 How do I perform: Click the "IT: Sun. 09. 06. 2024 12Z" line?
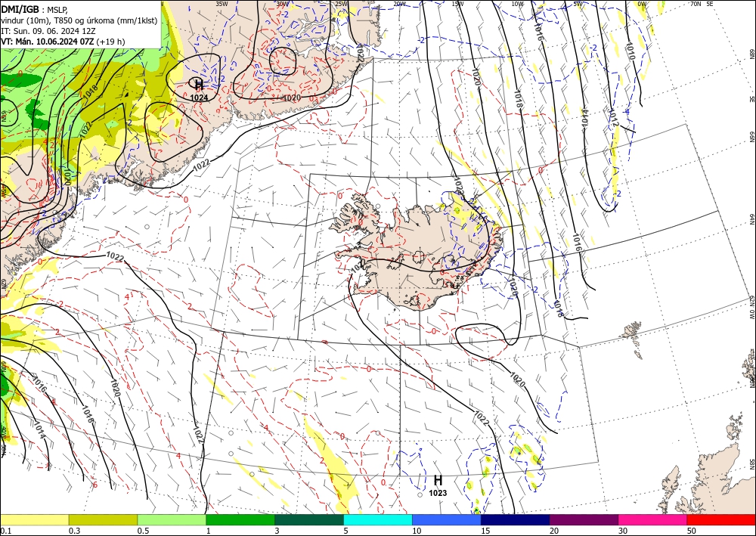point(48,31)
